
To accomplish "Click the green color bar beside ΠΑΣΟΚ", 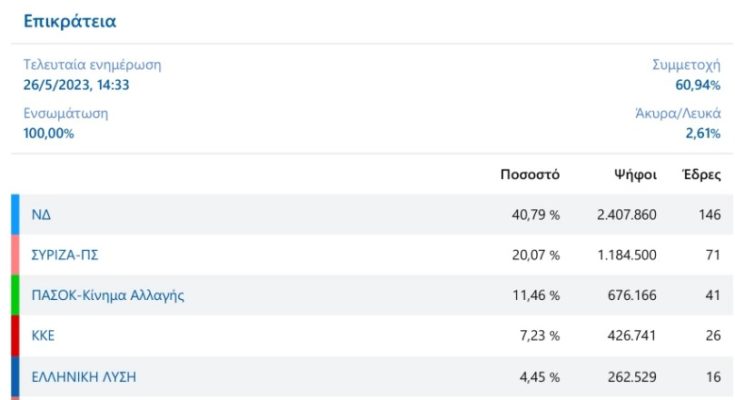I will click(15, 295).
